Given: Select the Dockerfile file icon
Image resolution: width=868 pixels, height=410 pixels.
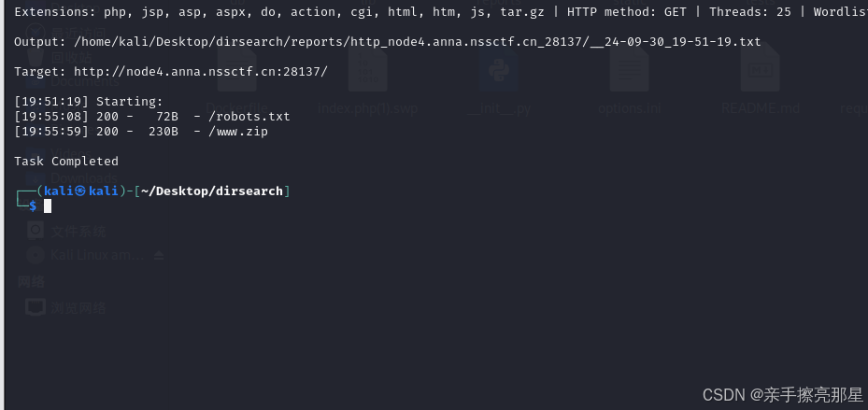Looking at the screenshot, I should (x=237, y=69).
